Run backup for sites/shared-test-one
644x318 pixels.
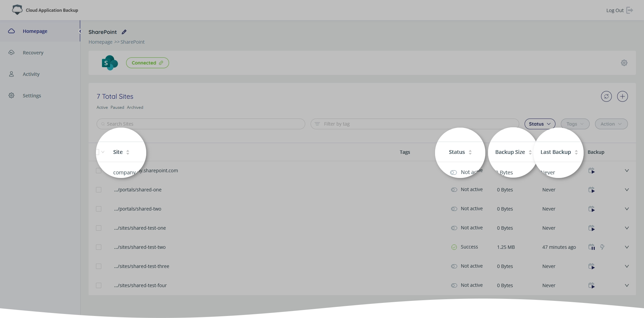[x=592, y=228]
